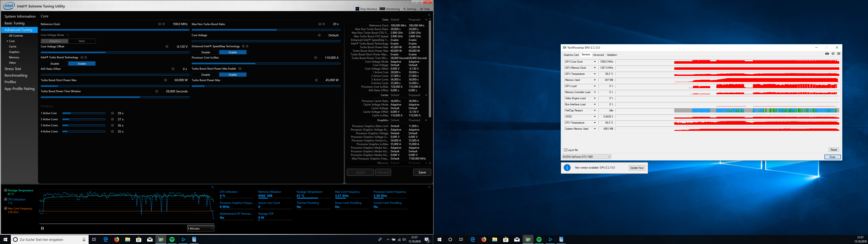This screenshot has width=868, height=244.
Task: Open the 5 Minutes time range dropdown
Action: 200,228
